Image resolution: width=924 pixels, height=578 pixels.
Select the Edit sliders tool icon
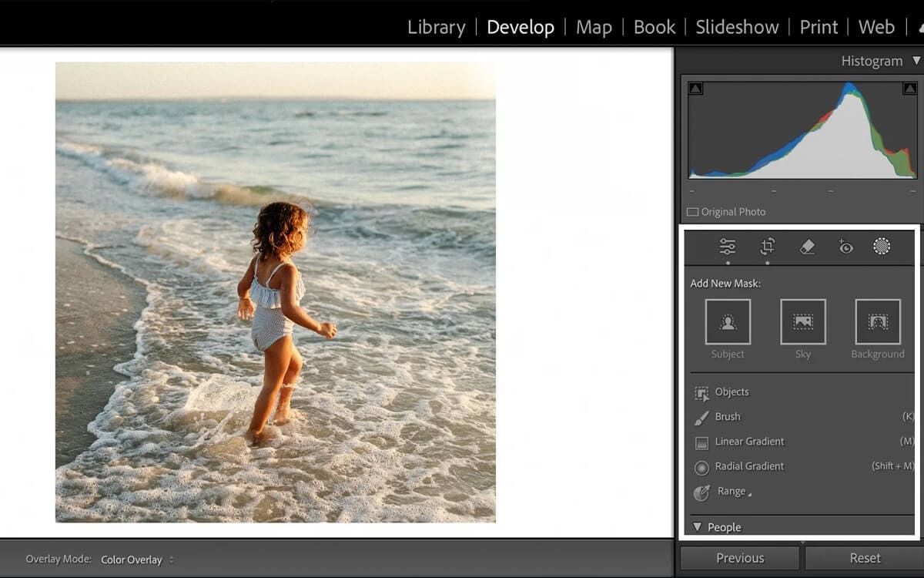click(x=727, y=247)
